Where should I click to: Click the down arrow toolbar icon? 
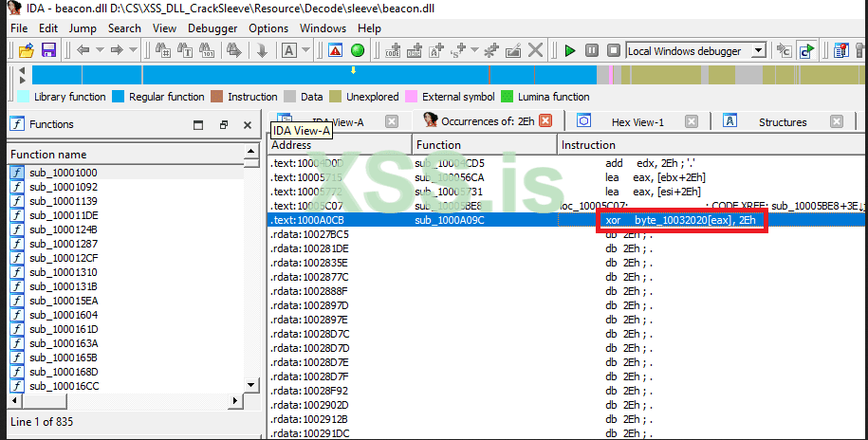[262, 50]
